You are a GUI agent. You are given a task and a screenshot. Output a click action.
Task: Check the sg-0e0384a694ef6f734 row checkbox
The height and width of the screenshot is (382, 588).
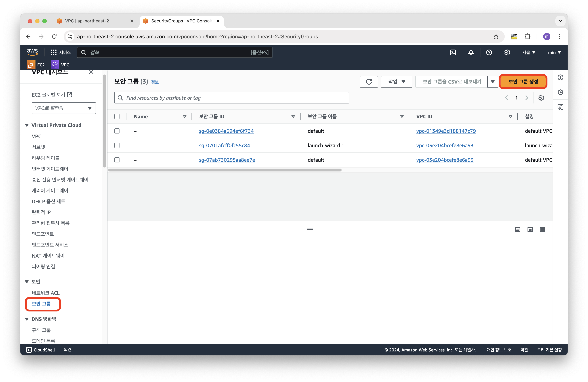click(x=117, y=131)
